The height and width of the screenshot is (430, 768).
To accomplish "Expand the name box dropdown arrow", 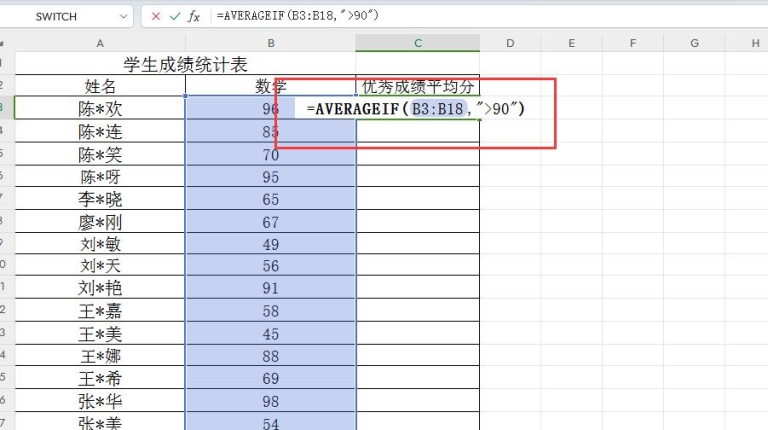I will [x=122, y=16].
